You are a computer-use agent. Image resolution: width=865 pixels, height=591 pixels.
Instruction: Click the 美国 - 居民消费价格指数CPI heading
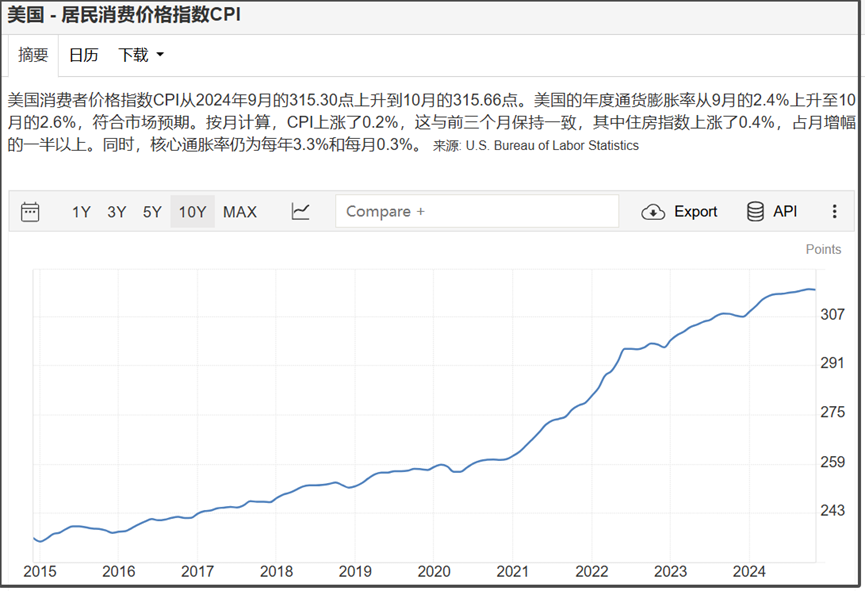click(124, 14)
